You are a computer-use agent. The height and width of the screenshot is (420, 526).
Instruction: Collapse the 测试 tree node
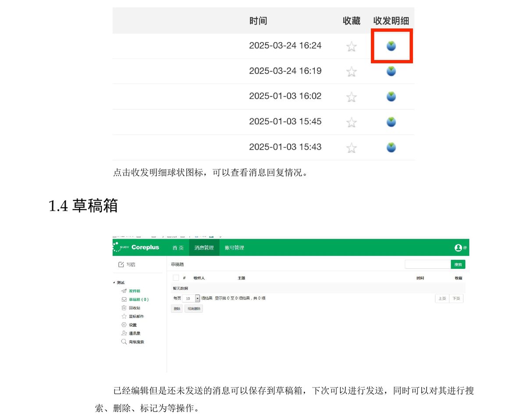pos(114,282)
